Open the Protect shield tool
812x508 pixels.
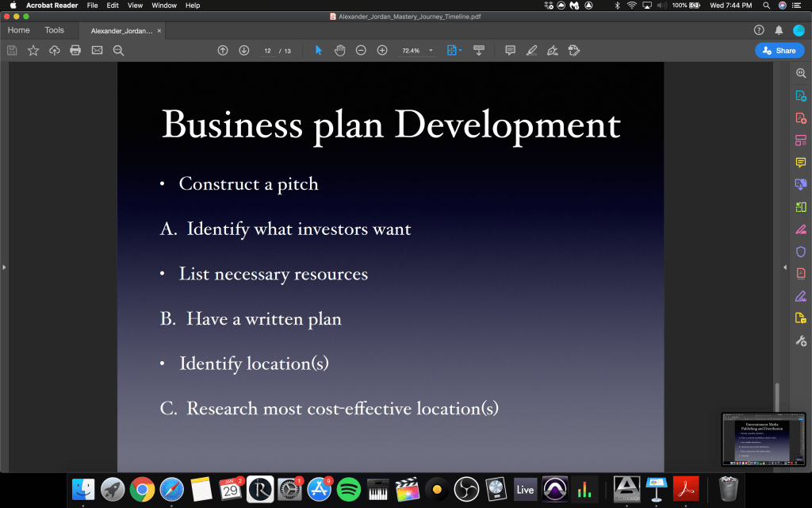pyautogui.click(x=801, y=252)
